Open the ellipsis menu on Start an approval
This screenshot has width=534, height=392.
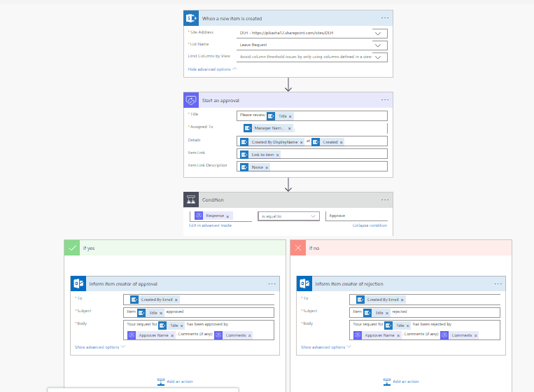pyautogui.click(x=385, y=100)
